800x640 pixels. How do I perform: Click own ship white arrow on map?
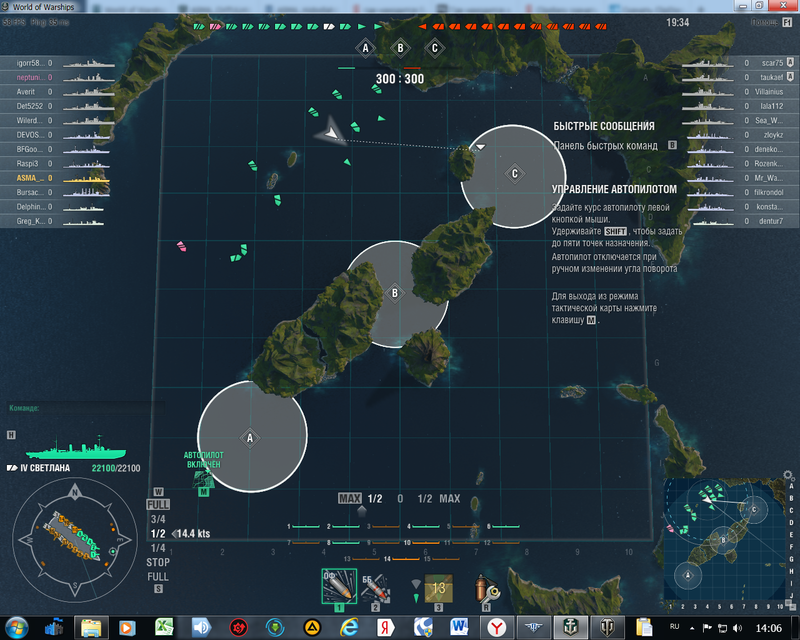pyautogui.click(x=331, y=132)
